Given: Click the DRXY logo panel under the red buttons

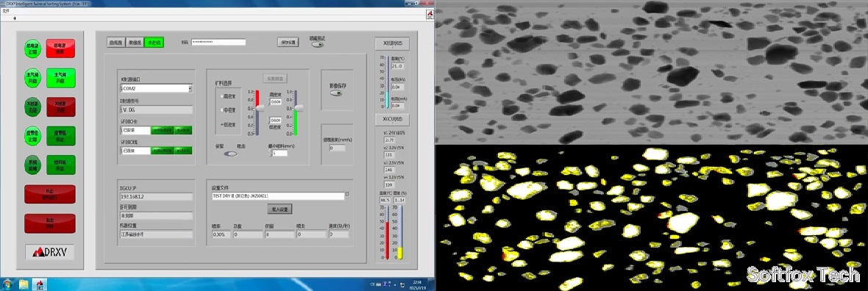Looking at the screenshot, I should click(50, 252).
